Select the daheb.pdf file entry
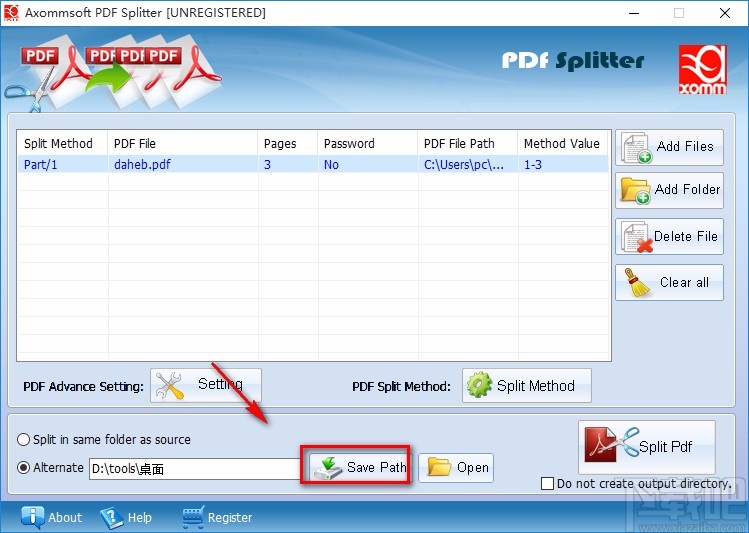The width and height of the screenshot is (749, 533). (x=142, y=165)
